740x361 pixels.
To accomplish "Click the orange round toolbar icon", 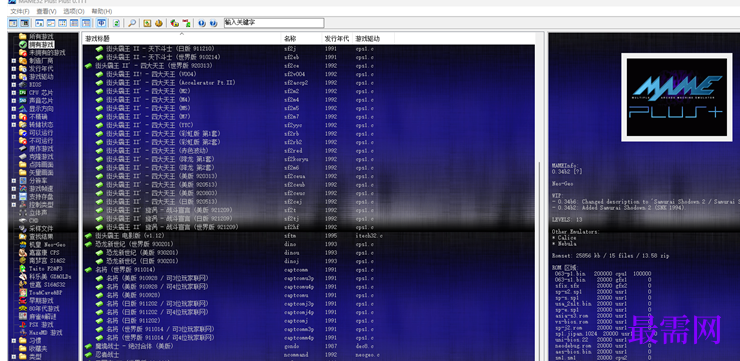I will tap(159, 23).
